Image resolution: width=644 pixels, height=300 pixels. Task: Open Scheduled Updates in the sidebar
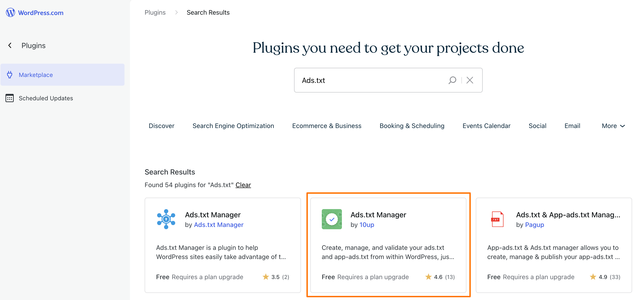(46, 98)
